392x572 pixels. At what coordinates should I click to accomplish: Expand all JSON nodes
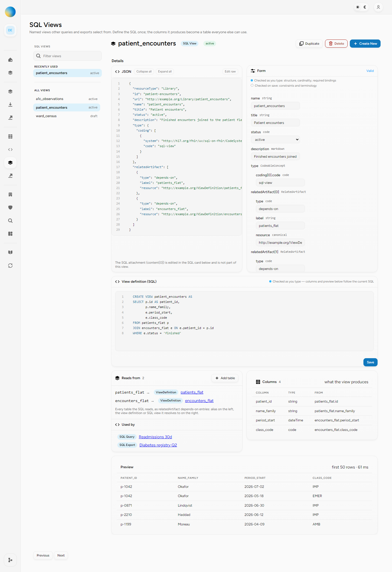coord(165,72)
